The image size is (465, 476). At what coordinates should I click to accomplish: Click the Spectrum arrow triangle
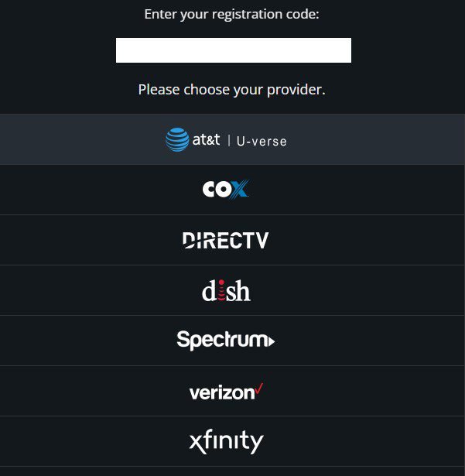pos(271,341)
